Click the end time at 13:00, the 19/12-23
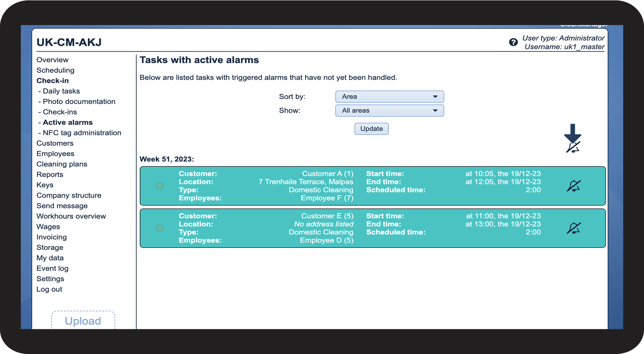Screen dimensions: 644x354 503,224
